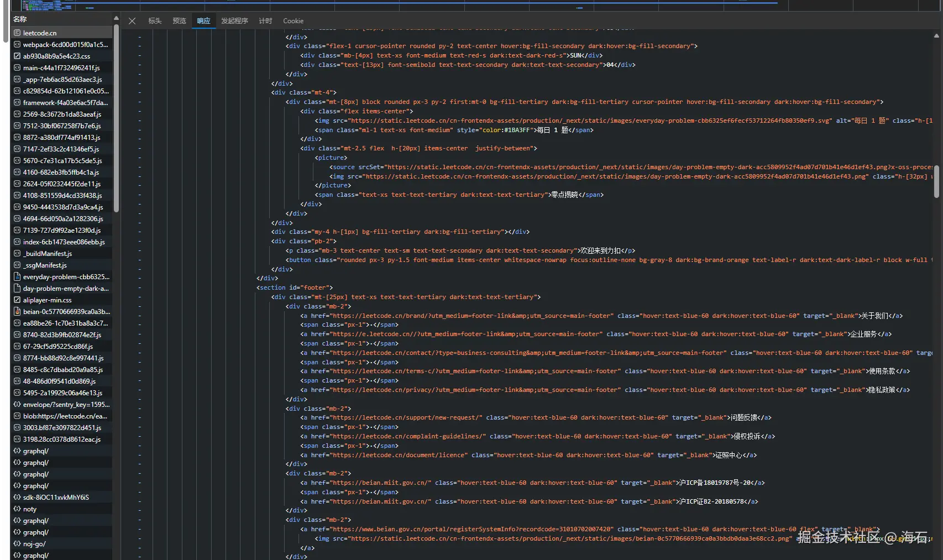Open 8872-a380df774af91413.js request
Viewport: 943px width, 560px height.
coord(62,138)
